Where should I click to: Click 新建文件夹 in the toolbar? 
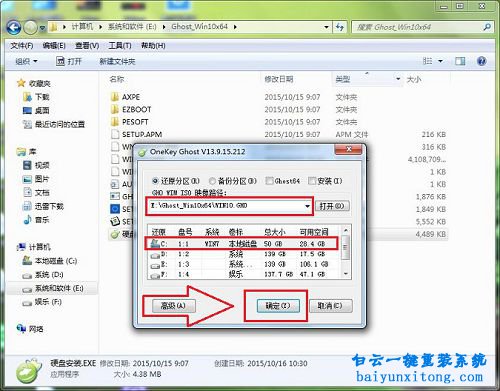(x=117, y=61)
